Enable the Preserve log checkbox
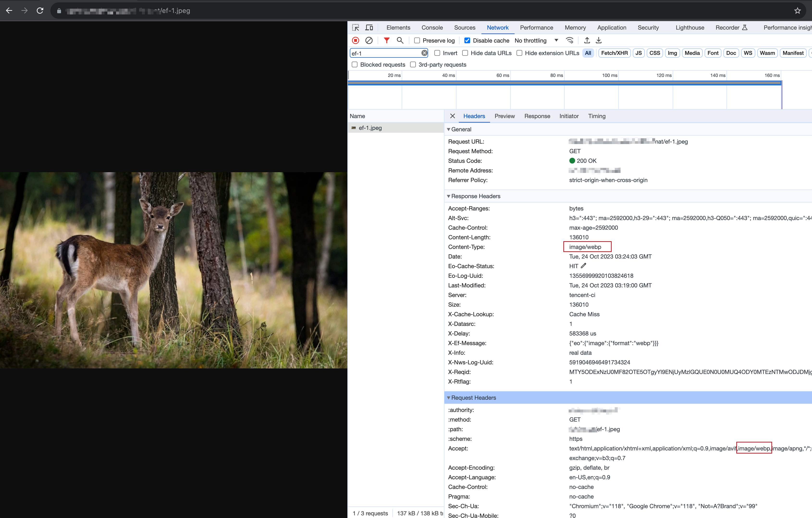 tap(417, 40)
